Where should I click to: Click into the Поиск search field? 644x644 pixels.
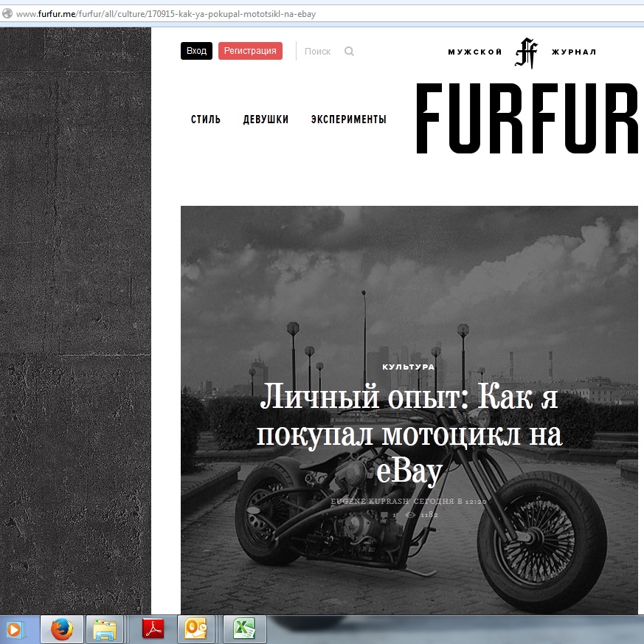(x=318, y=52)
